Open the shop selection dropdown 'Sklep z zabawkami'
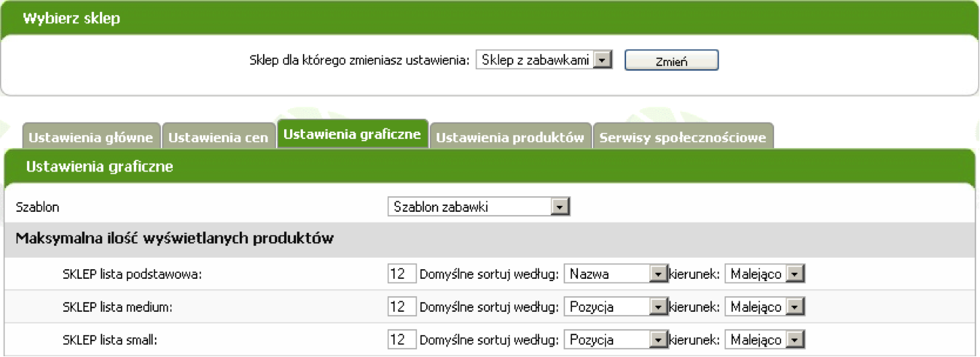 pyautogui.click(x=545, y=60)
